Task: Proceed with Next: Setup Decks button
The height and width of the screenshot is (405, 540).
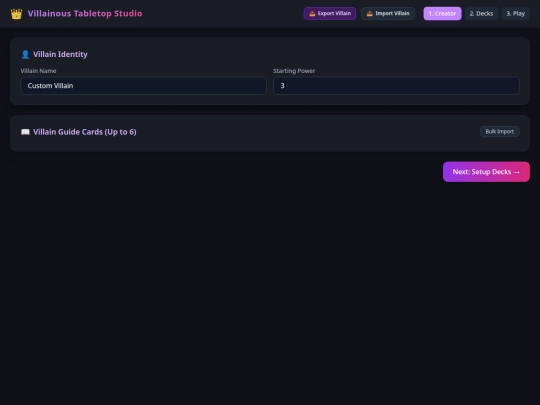Action: pos(486,172)
